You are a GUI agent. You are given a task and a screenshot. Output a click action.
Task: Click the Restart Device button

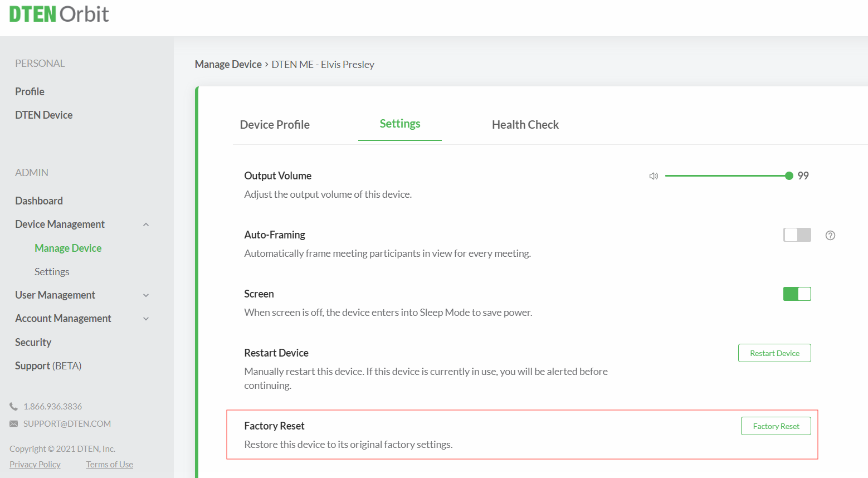pyautogui.click(x=774, y=353)
